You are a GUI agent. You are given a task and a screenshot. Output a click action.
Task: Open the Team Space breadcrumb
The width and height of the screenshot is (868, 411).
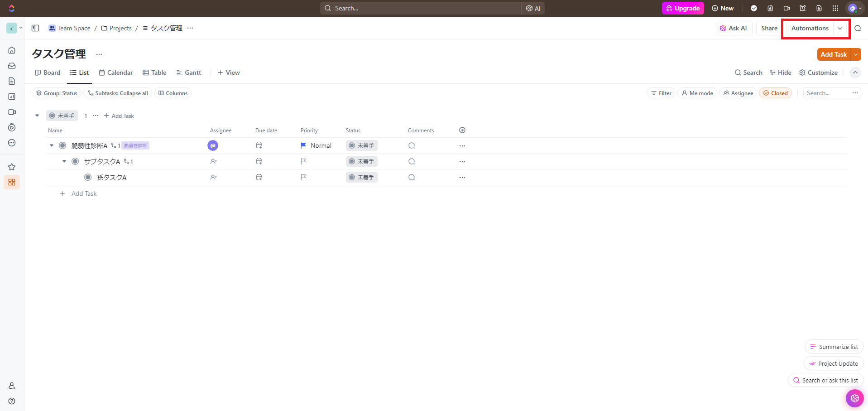[x=70, y=28]
